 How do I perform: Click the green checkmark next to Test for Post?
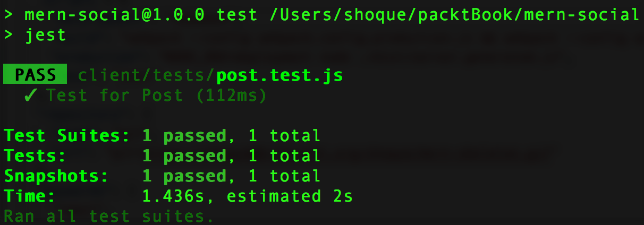click(x=30, y=96)
